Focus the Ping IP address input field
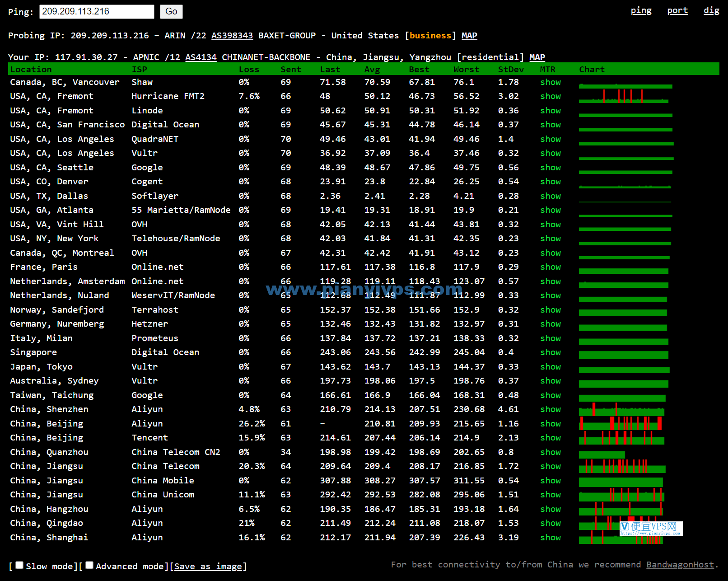This screenshot has height=581, width=728. 97,12
